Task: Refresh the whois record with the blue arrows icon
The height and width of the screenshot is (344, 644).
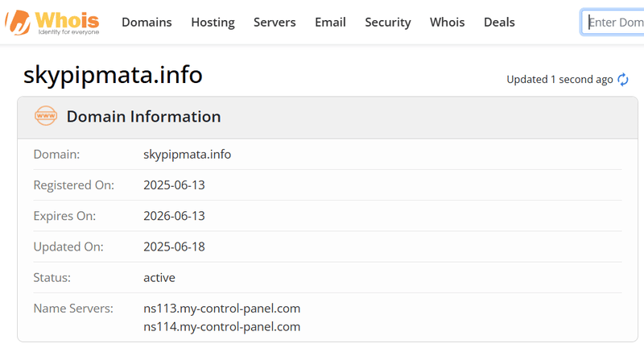Action: (623, 79)
